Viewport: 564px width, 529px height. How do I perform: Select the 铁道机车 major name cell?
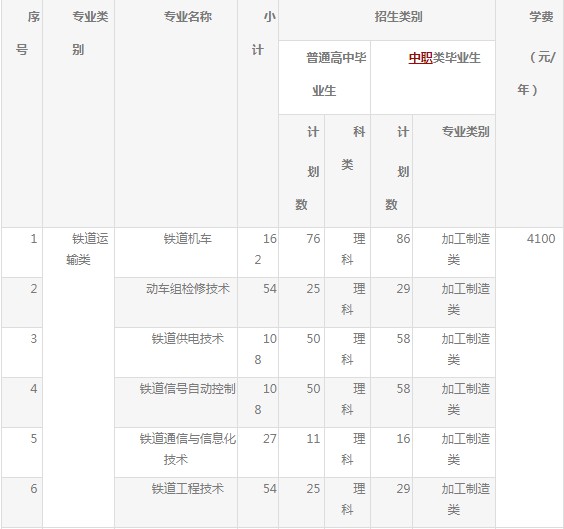[176, 252]
